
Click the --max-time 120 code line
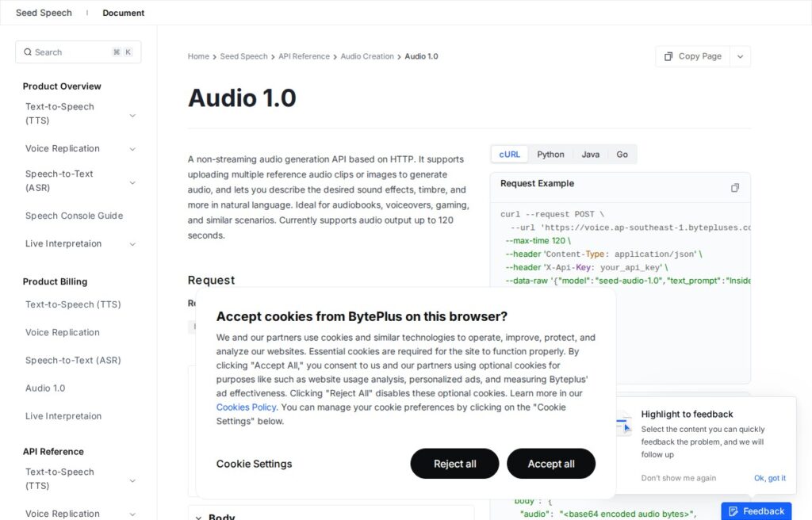538,241
